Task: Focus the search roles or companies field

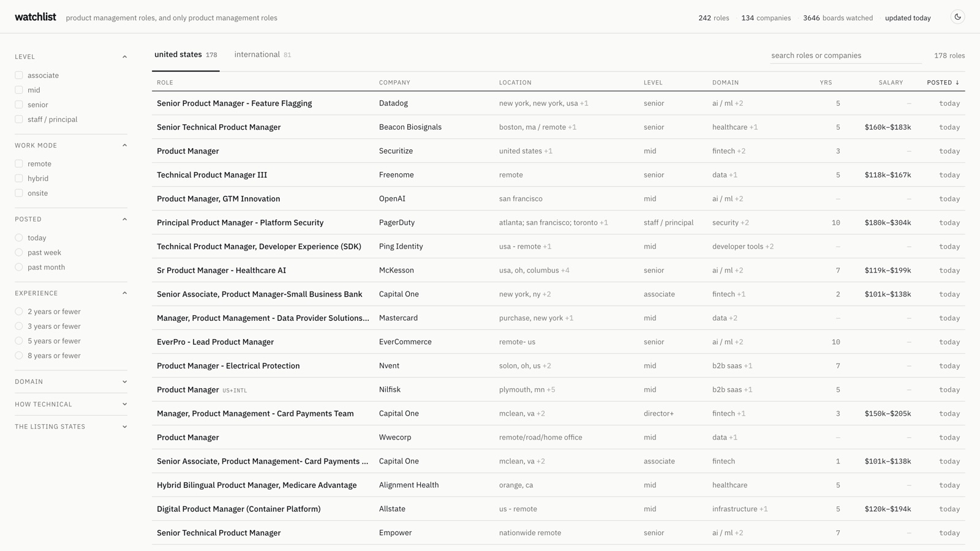Action: pos(846,55)
